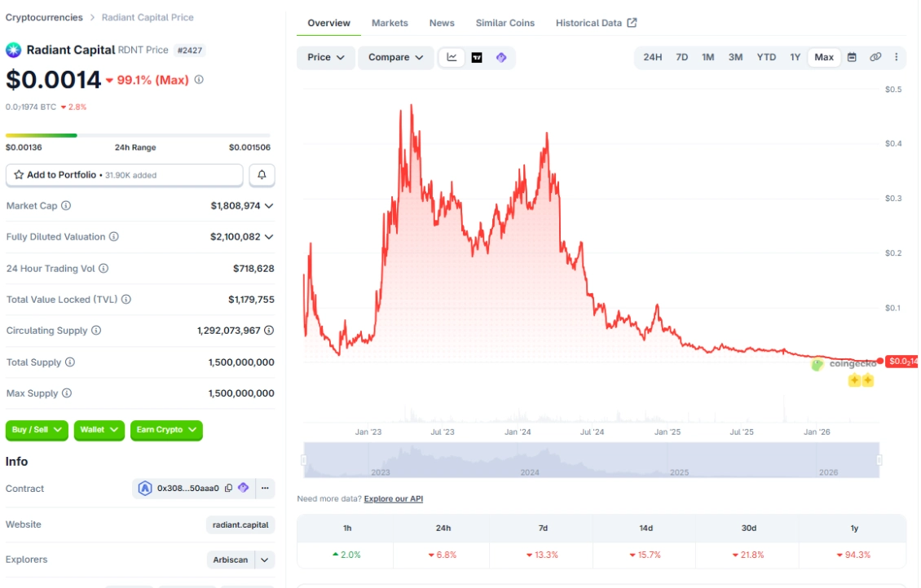Open Earn Crypto dropdown

pos(166,429)
